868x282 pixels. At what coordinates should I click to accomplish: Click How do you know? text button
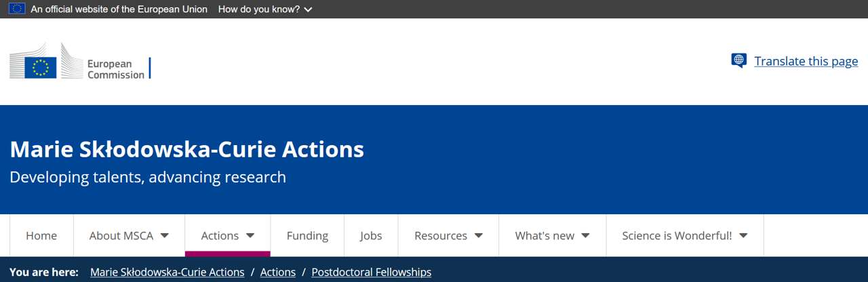(x=258, y=9)
